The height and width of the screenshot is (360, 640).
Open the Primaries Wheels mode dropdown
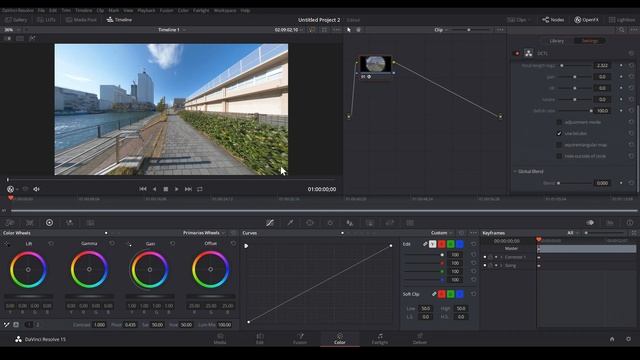(x=204, y=233)
